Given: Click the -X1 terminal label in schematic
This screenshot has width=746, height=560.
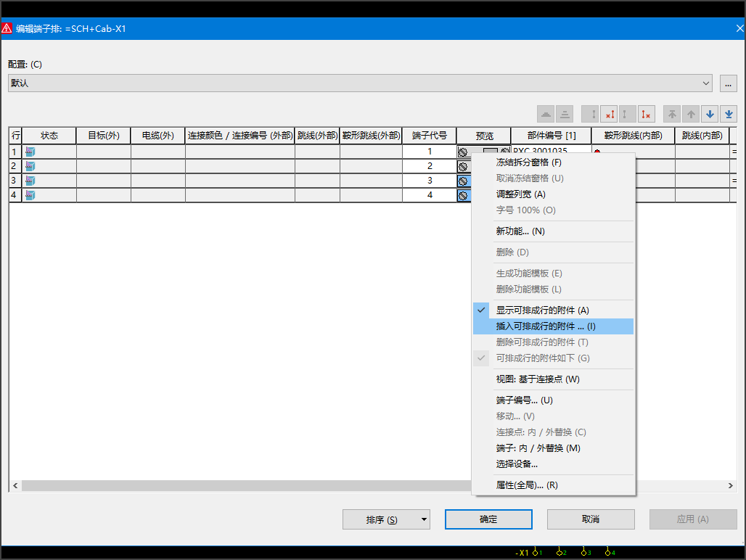Looking at the screenshot, I should click(522, 553).
